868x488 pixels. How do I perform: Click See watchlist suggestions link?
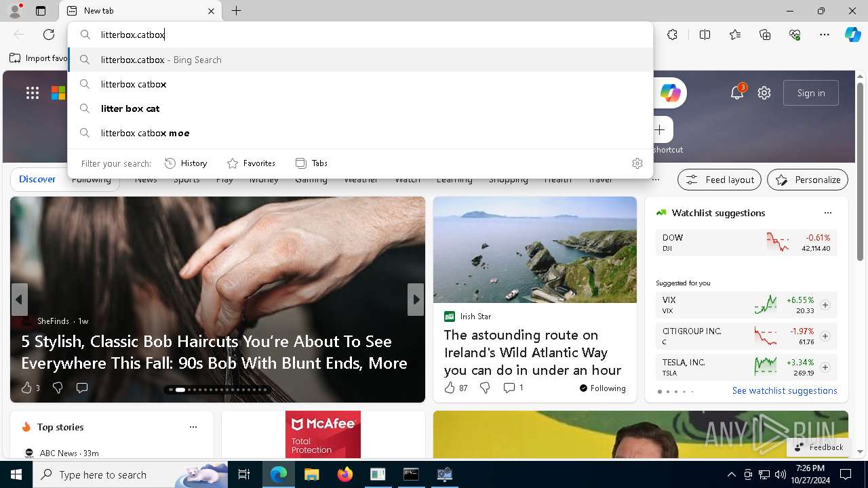coord(785,390)
